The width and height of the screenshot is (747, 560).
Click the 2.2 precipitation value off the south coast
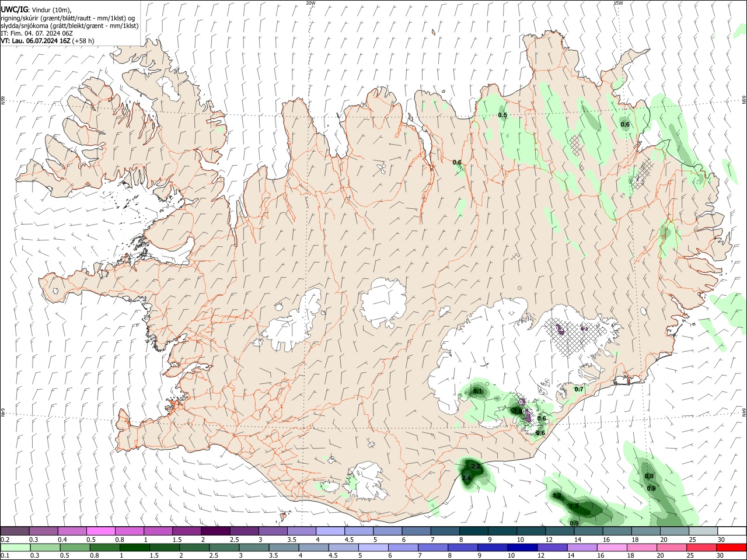(475, 467)
